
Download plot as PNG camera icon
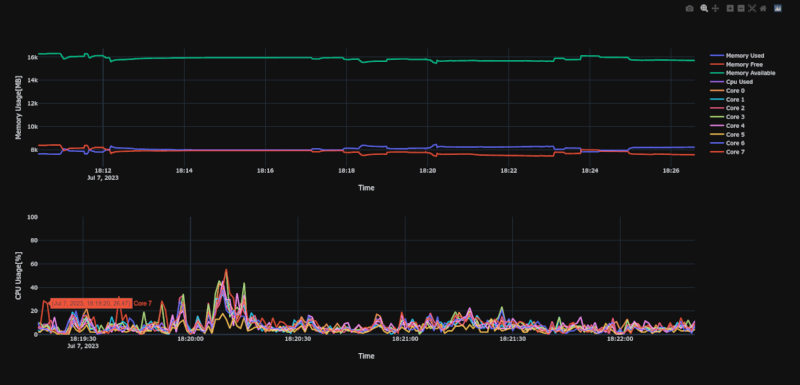[x=689, y=8]
